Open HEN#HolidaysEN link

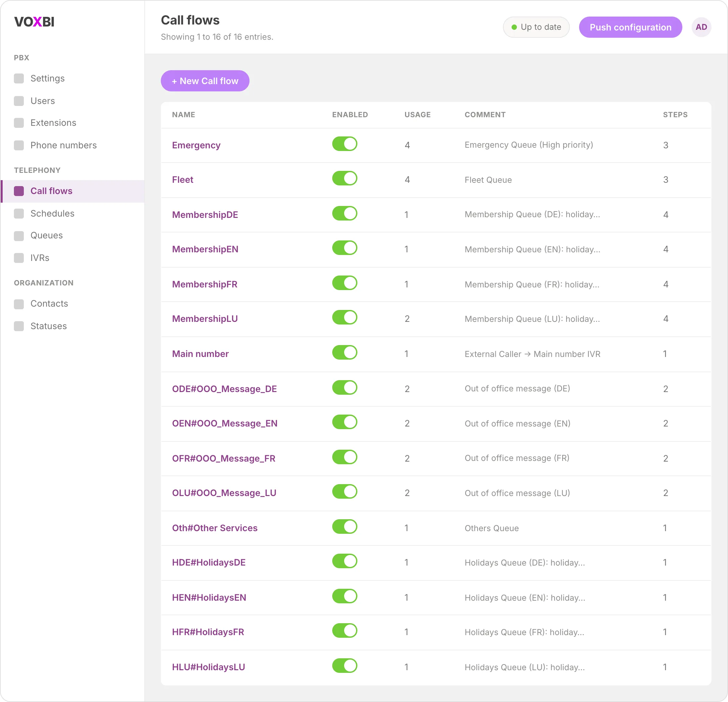pyautogui.click(x=209, y=598)
